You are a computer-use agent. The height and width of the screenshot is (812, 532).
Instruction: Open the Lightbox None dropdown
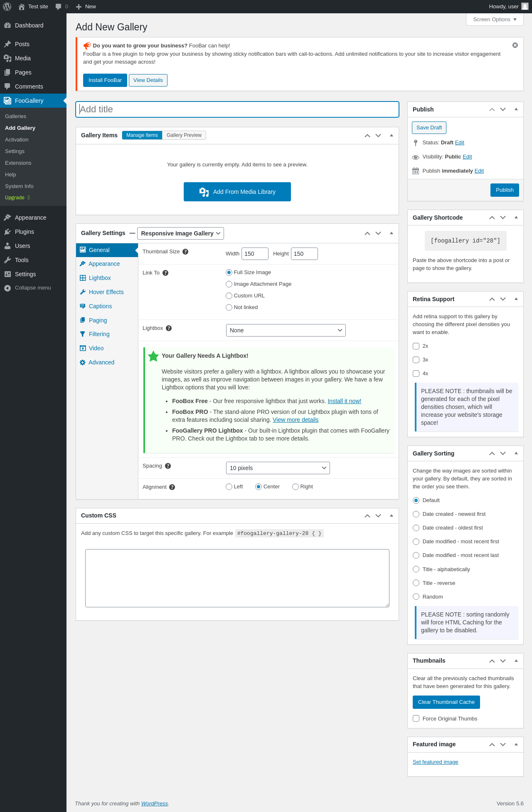286,330
